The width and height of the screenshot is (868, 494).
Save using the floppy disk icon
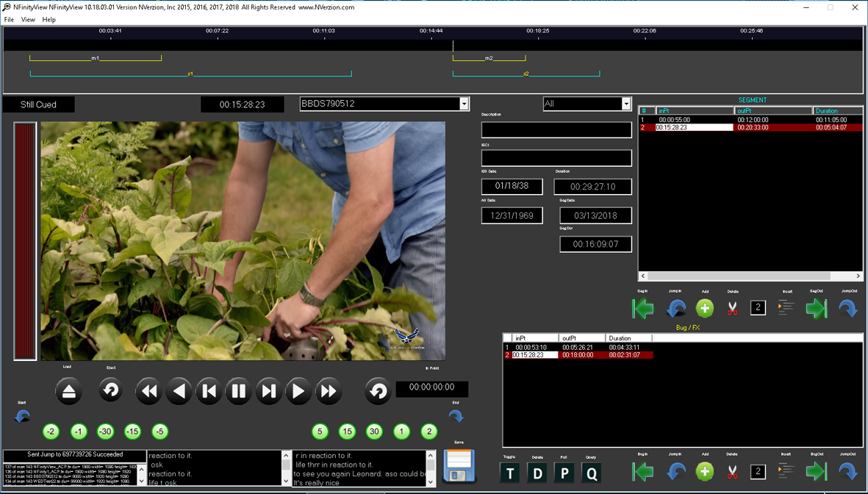pos(459,466)
